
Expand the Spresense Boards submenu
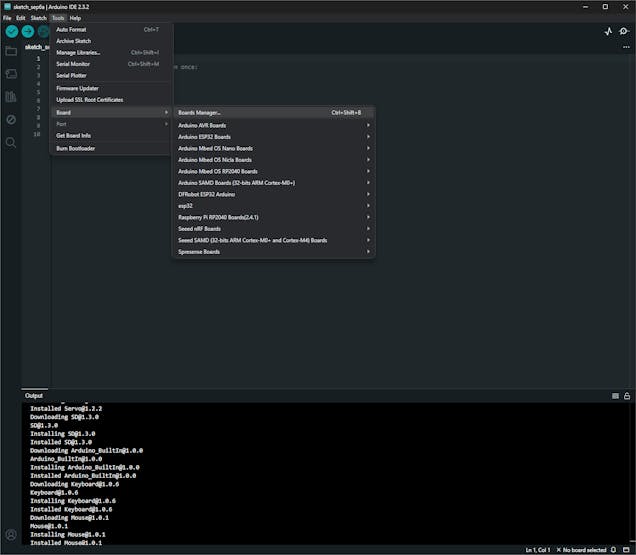273,252
